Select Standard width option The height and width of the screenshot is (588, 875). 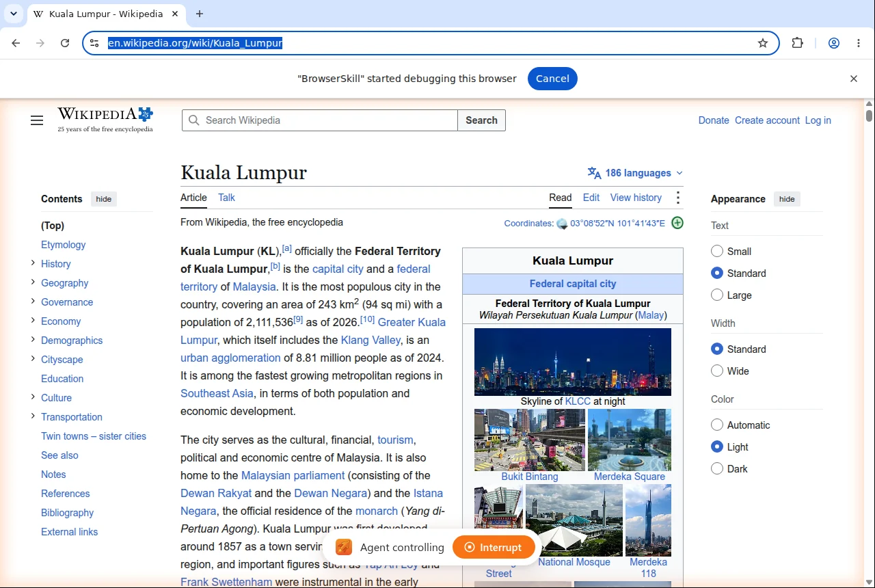pyautogui.click(x=717, y=349)
